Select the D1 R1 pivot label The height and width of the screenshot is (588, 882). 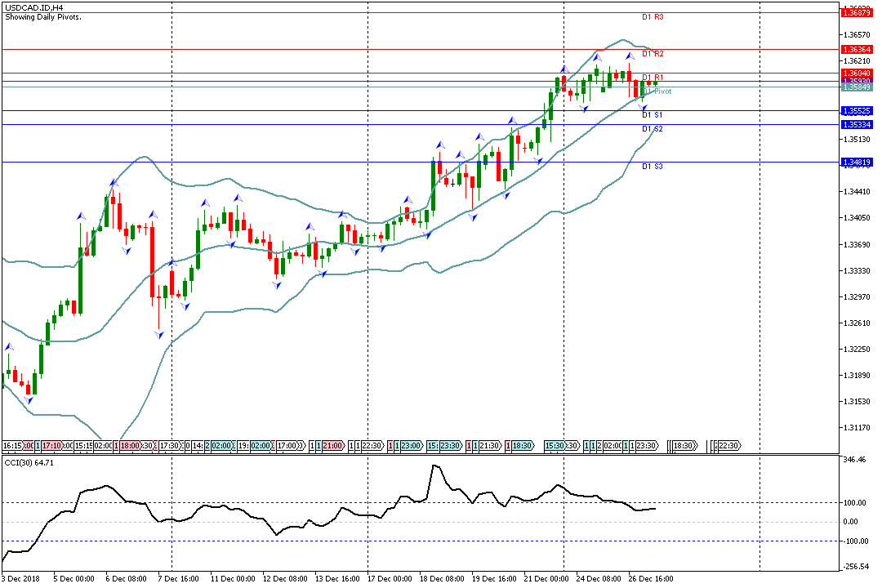coord(653,77)
